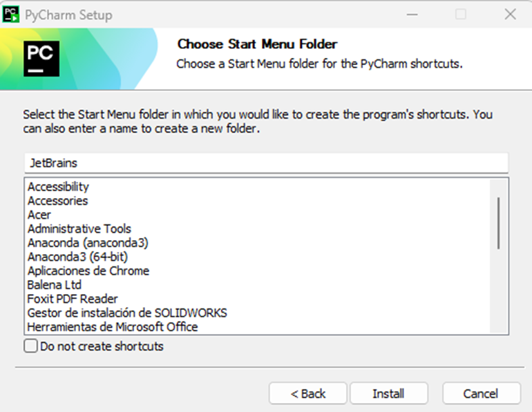Select Gestor de instalación de SOLIDWORKS
Viewport: 532px width, 412px height.
(x=127, y=313)
